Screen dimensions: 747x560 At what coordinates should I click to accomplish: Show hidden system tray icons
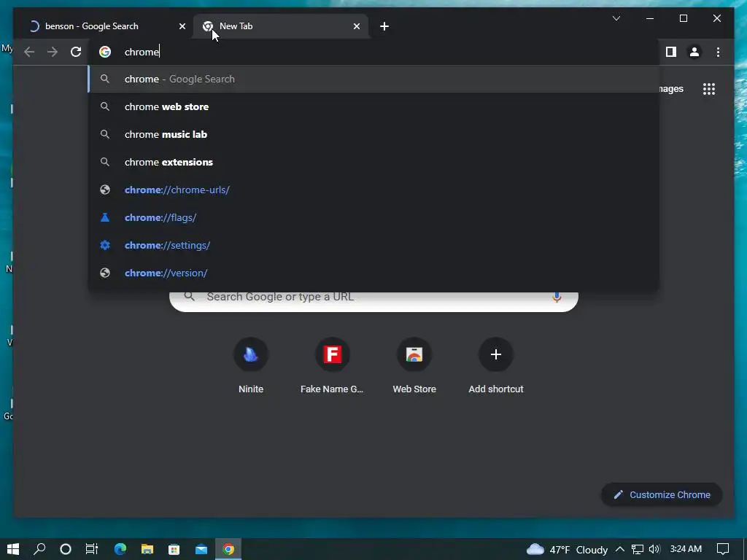point(620,549)
